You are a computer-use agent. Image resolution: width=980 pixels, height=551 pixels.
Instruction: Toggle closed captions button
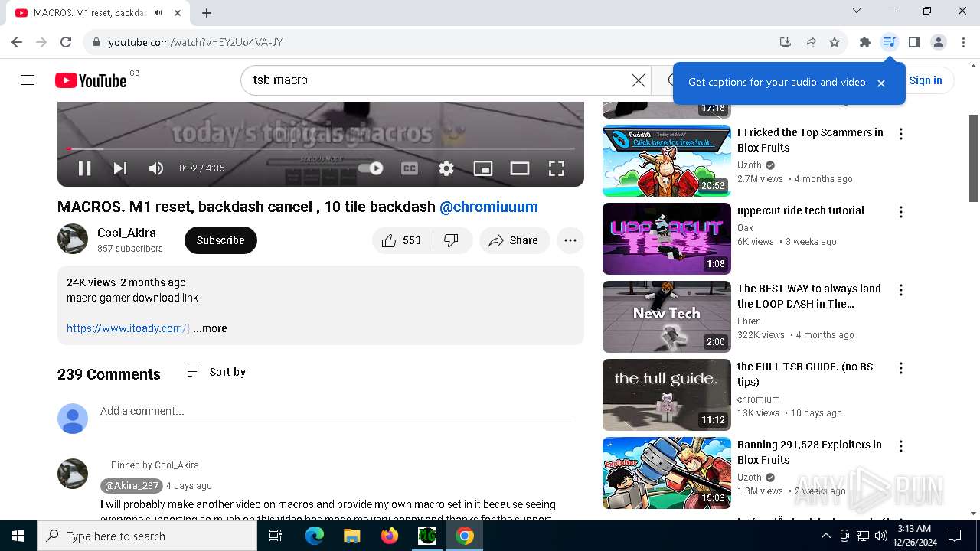coord(410,168)
